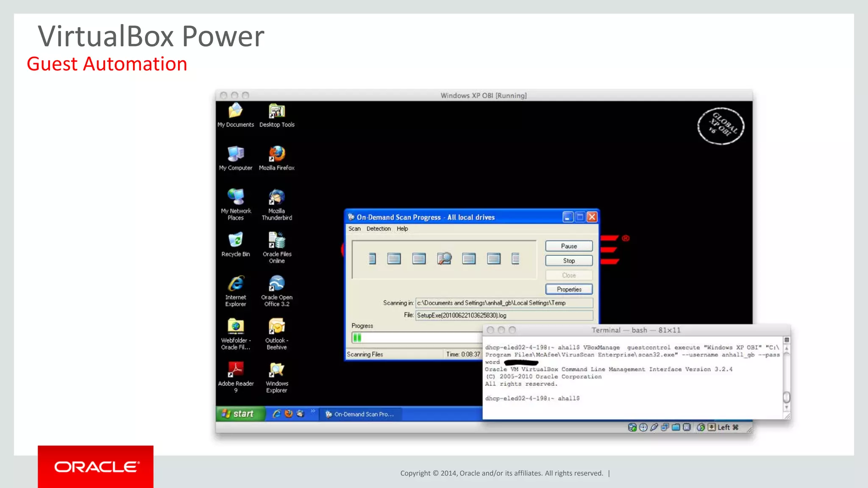
Task: Open scan Properties
Action: click(569, 289)
